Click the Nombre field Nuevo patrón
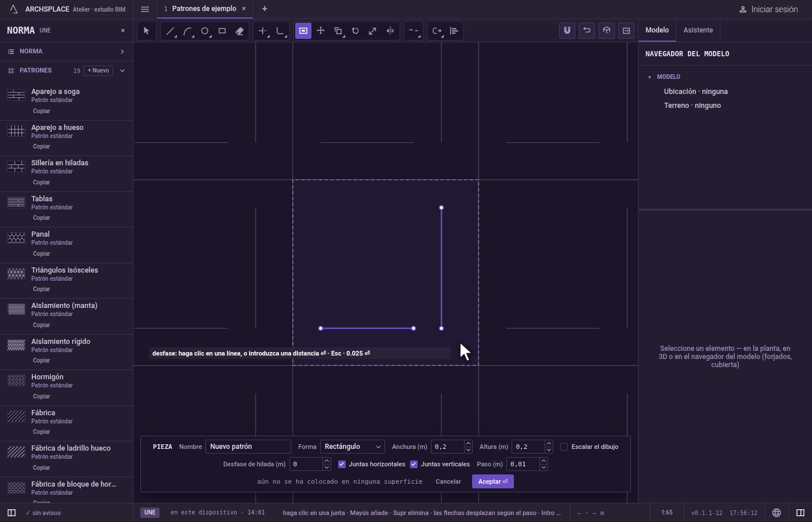Viewport: 812px width, 522px height. [248, 447]
